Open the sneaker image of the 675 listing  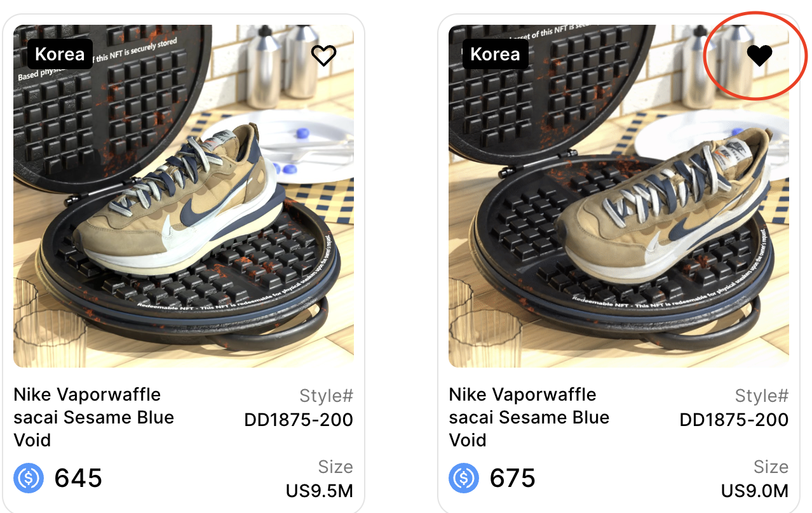click(x=619, y=196)
